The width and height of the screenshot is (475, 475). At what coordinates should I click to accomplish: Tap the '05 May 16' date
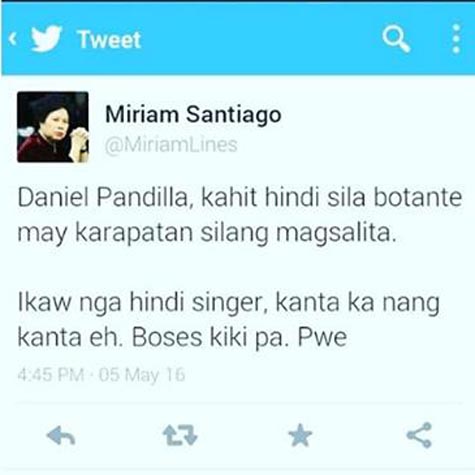coord(142,375)
